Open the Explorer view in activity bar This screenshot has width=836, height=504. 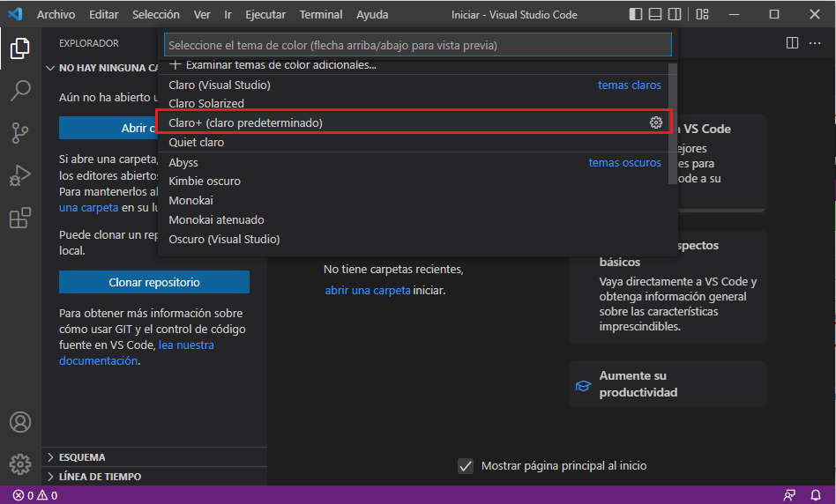(20, 48)
